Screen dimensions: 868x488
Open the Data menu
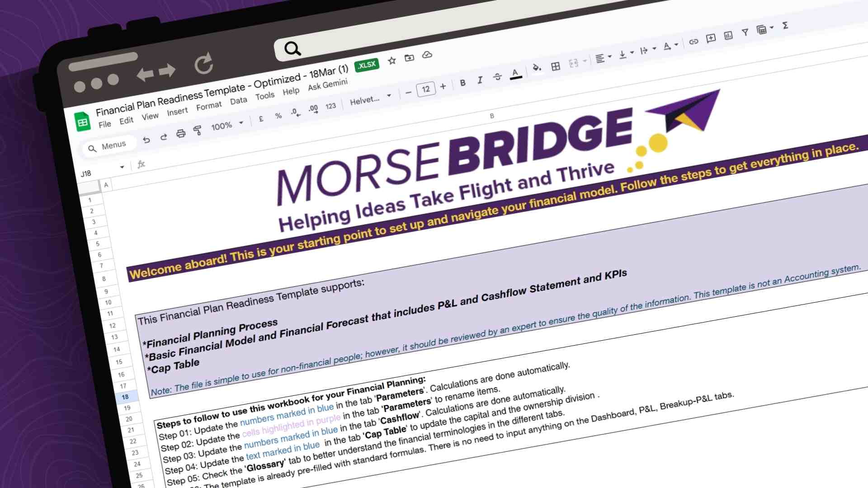[238, 101]
